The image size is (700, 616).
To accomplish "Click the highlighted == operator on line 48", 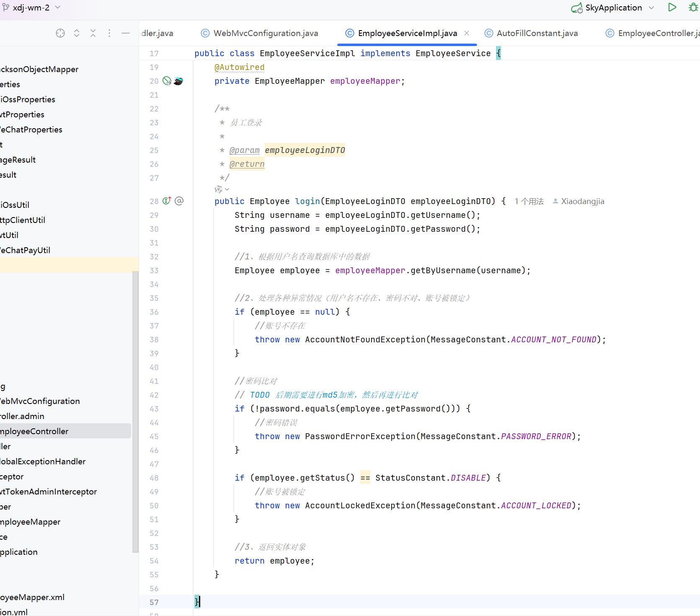I will pos(365,478).
